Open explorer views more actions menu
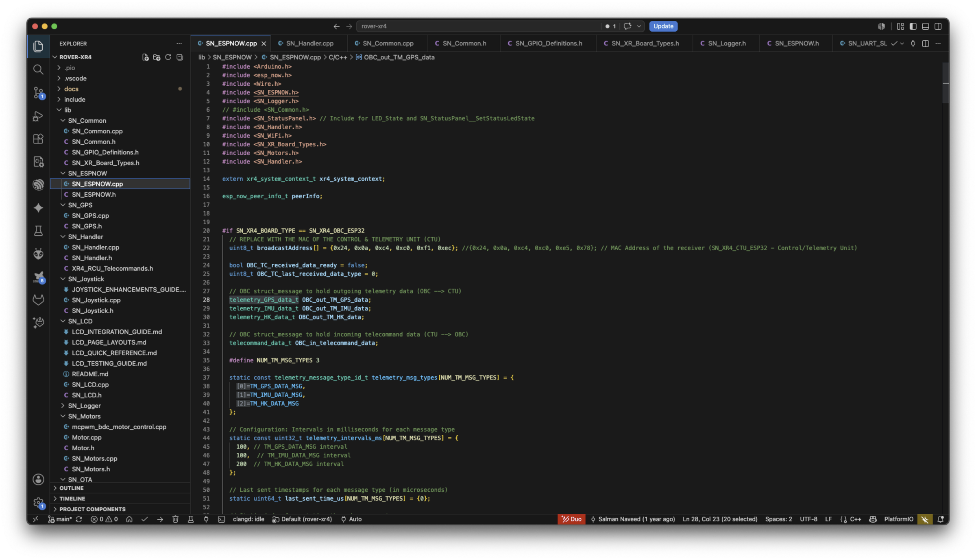Viewport: 976px width, 560px height. coord(179,43)
